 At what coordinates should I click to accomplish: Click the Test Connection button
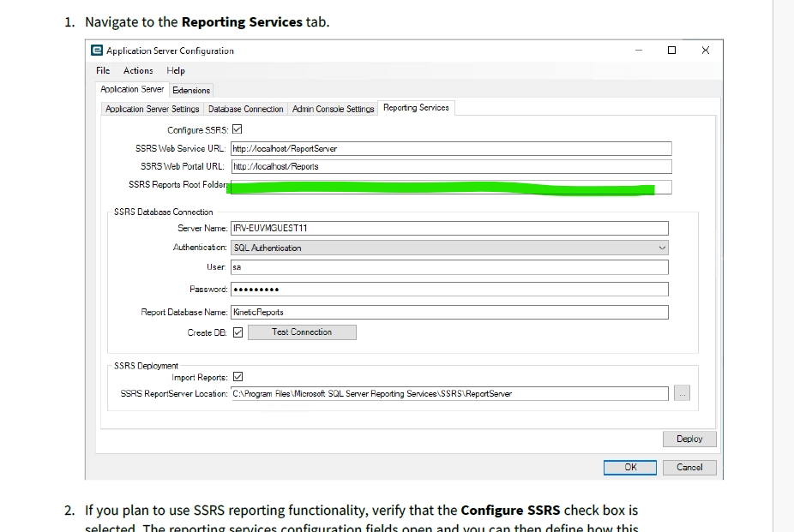coord(302,332)
